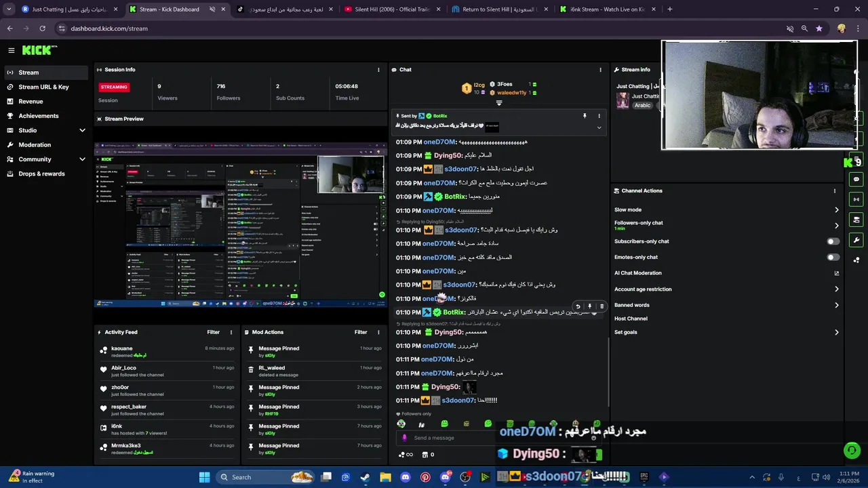
Task: Open Channel Actions panel options menu
Action: tap(835, 191)
